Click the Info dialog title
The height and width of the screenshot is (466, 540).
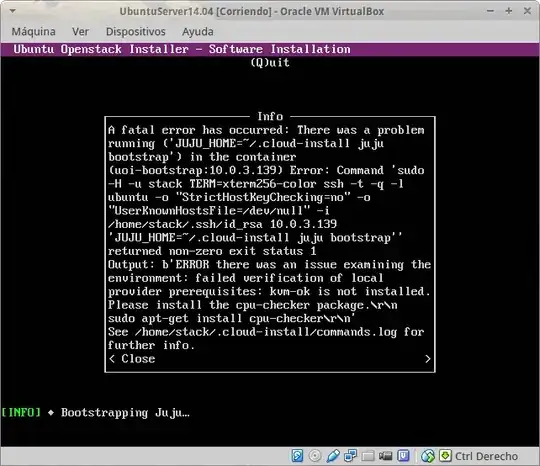coord(270,116)
